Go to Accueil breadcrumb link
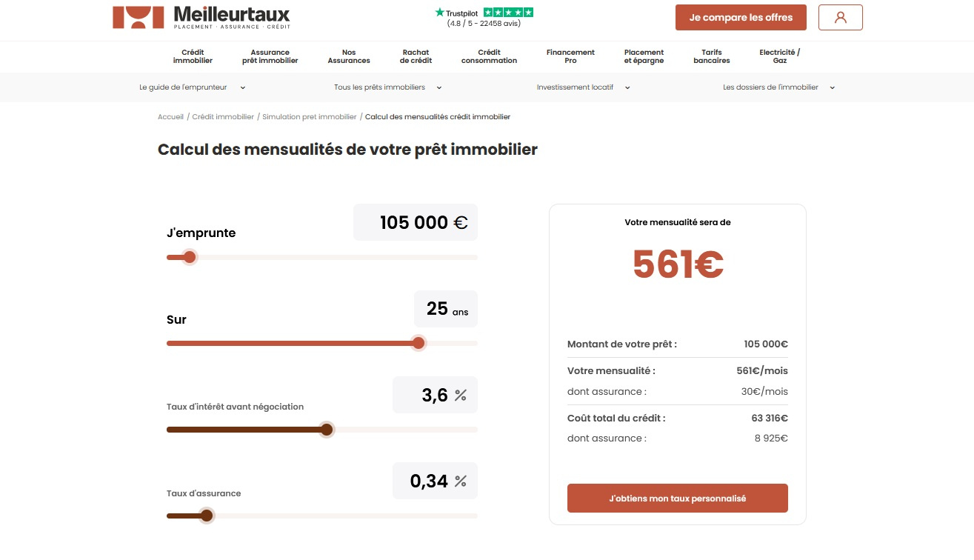 pyautogui.click(x=170, y=117)
